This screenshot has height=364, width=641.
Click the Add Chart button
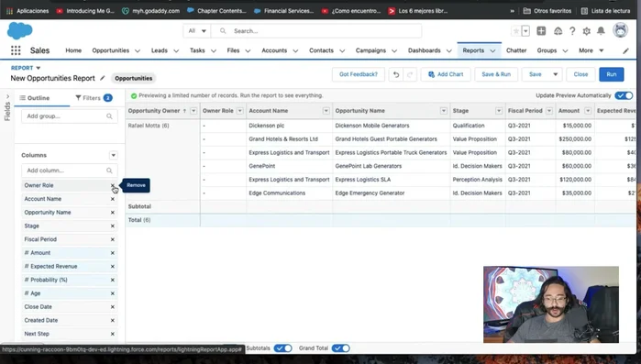click(446, 74)
